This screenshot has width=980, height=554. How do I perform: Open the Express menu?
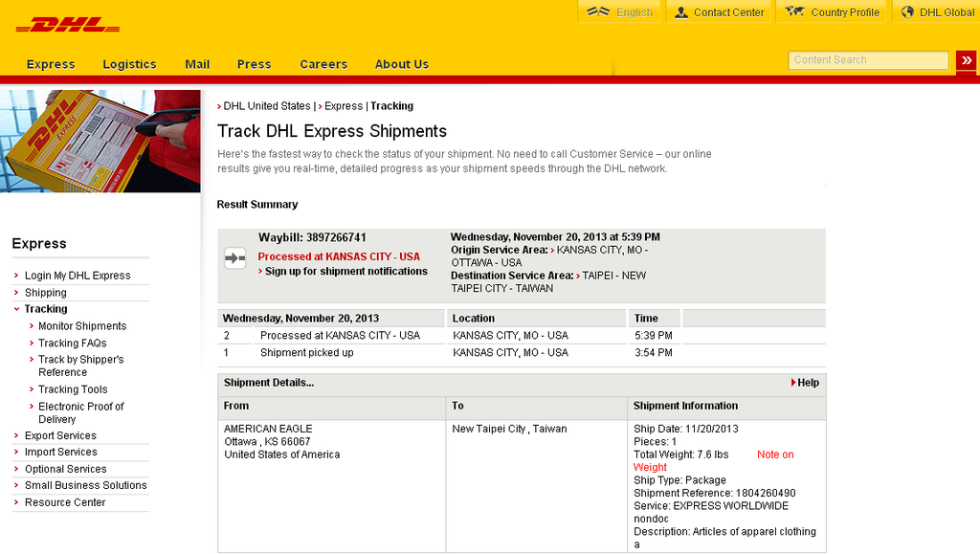pyautogui.click(x=51, y=64)
